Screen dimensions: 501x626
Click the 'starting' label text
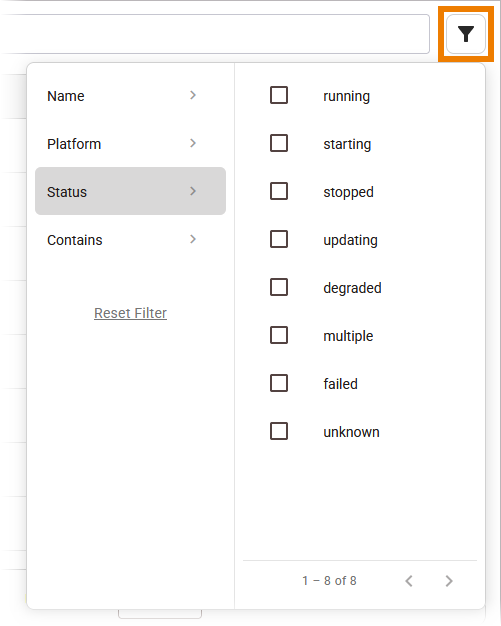[347, 144]
